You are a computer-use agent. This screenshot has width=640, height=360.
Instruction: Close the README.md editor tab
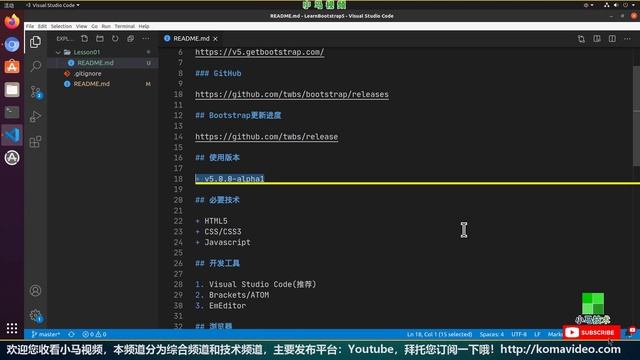(x=216, y=39)
